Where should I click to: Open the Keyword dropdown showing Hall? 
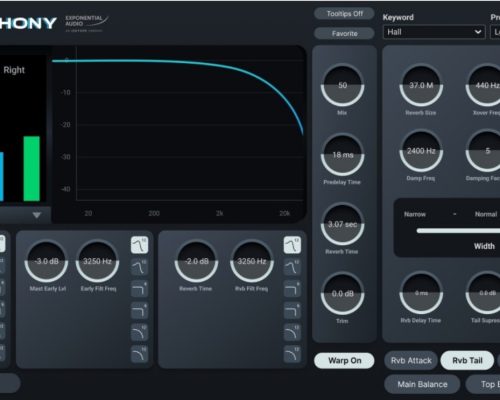(434, 32)
